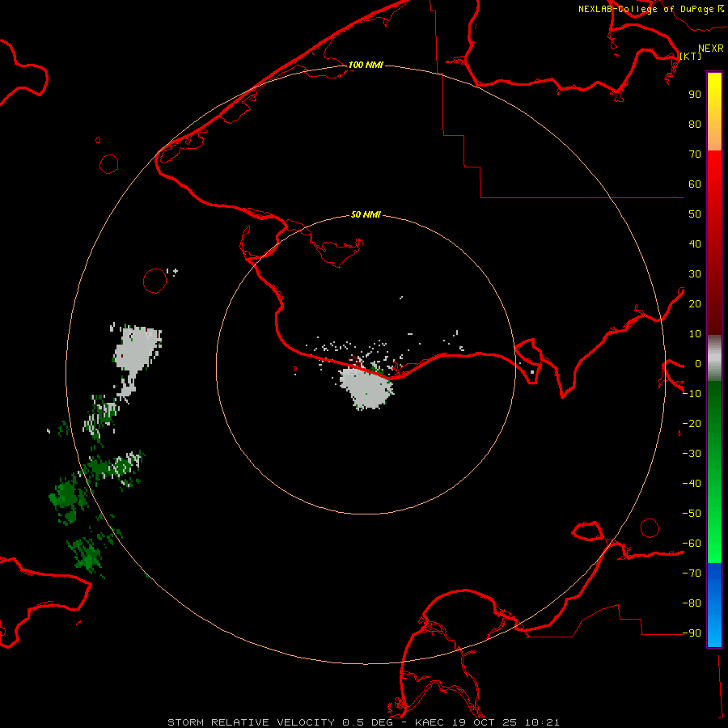Click the 20 value on velocity scale
The height and width of the screenshot is (728, 728).
click(x=695, y=303)
